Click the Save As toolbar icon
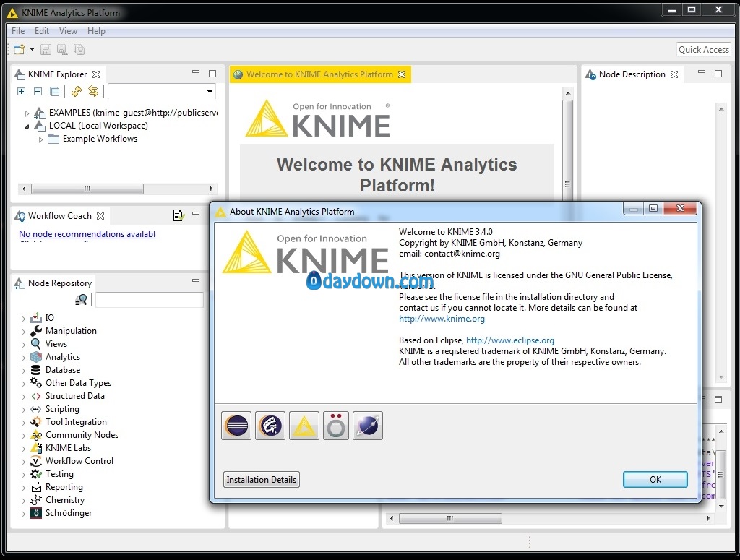Image resolution: width=740 pixels, height=560 pixels. [62, 49]
